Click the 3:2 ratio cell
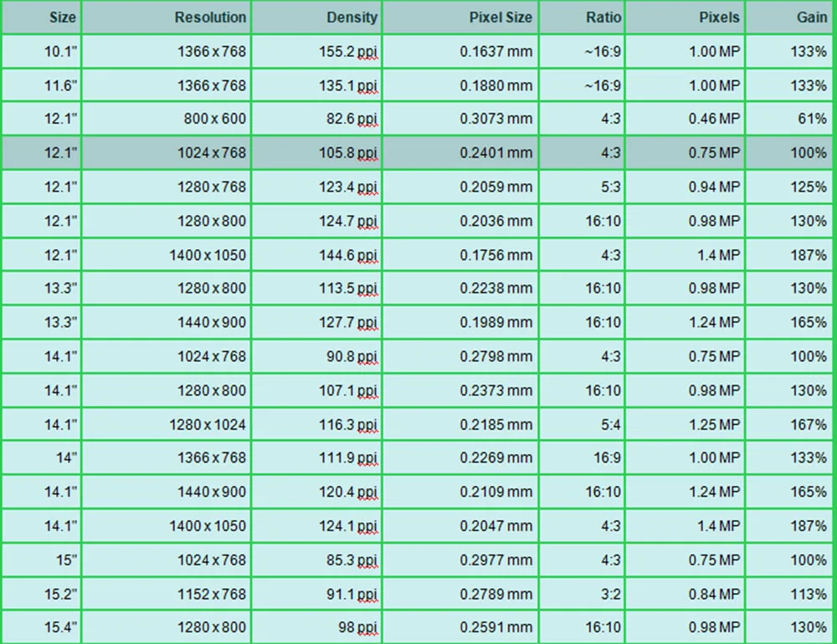Image resolution: width=837 pixels, height=644 pixels. coord(583,594)
